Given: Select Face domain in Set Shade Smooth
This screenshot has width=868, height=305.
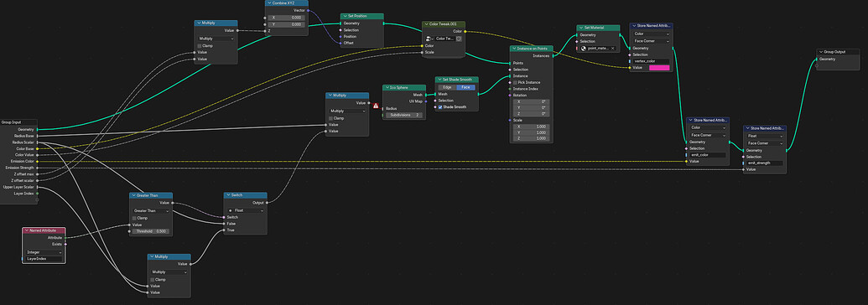Looking at the screenshot, I should point(465,87).
